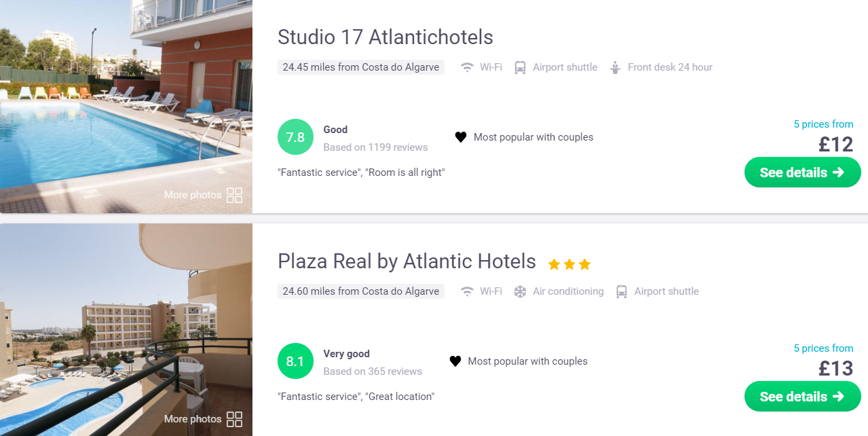Open the More photos grid icon for Studio 17
868x436 pixels.
pyautogui.click(x=234, y=196)
